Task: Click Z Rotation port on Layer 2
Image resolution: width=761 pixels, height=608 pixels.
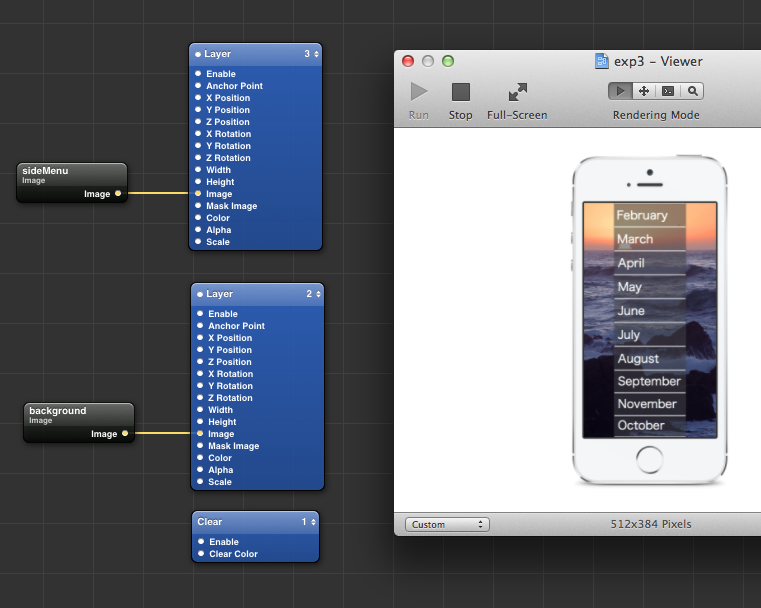Action: pos(200,397)
